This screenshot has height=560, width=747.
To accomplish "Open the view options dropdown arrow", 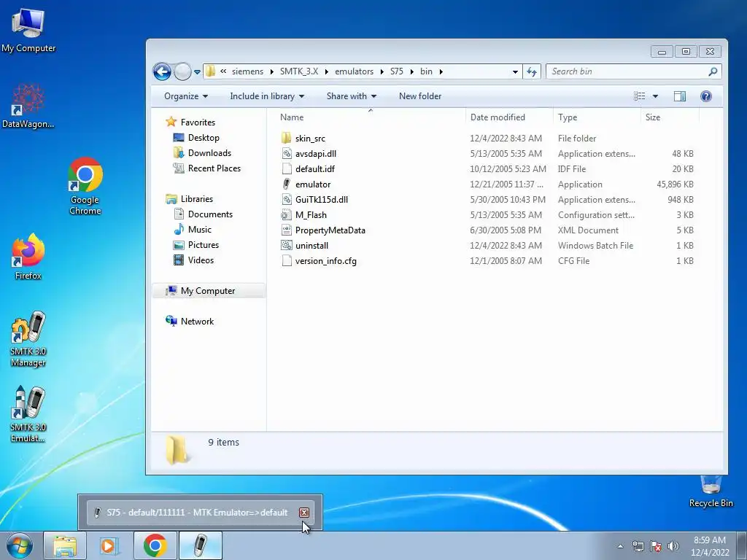I will coord(656,97).
